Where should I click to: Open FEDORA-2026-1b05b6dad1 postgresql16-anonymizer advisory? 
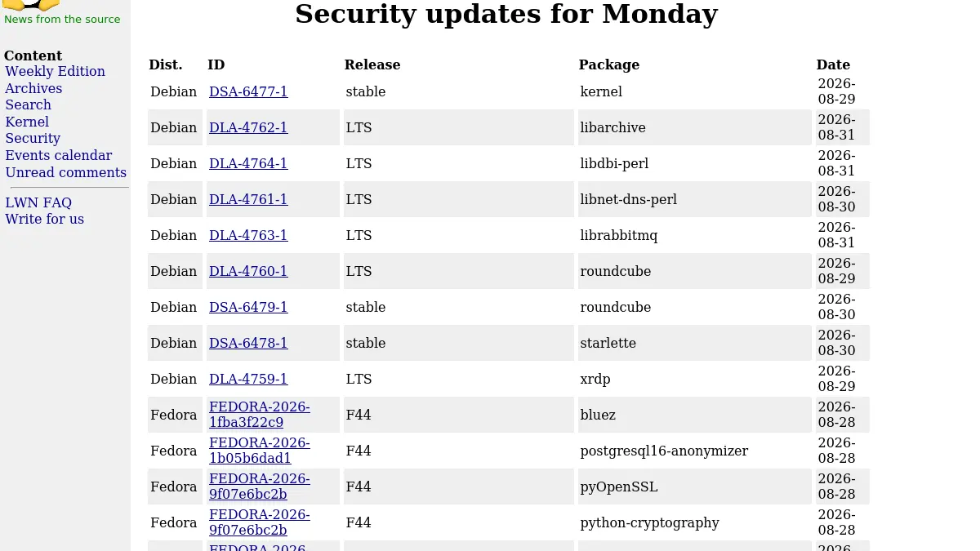pos(260,451)
